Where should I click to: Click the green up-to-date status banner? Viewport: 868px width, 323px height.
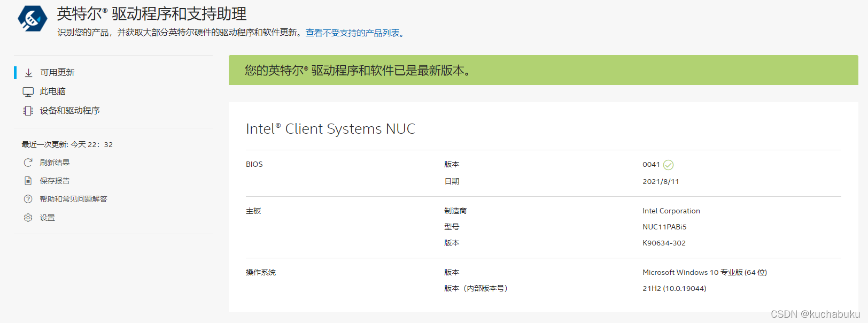pos(543,70)
